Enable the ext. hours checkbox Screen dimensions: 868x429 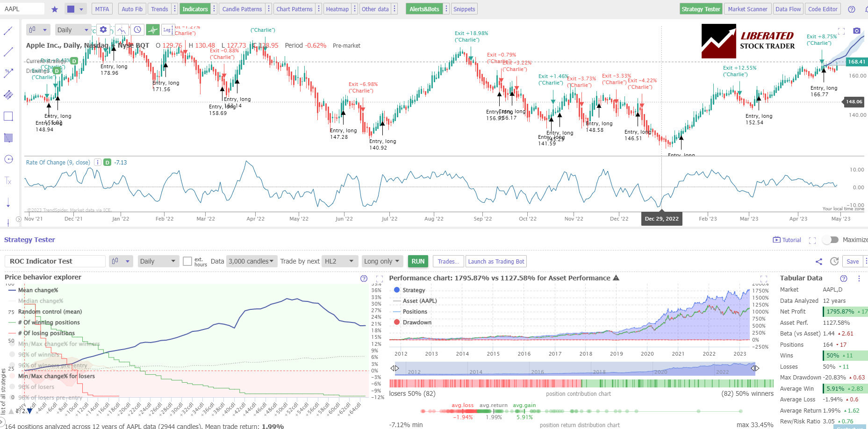point(188,261)
